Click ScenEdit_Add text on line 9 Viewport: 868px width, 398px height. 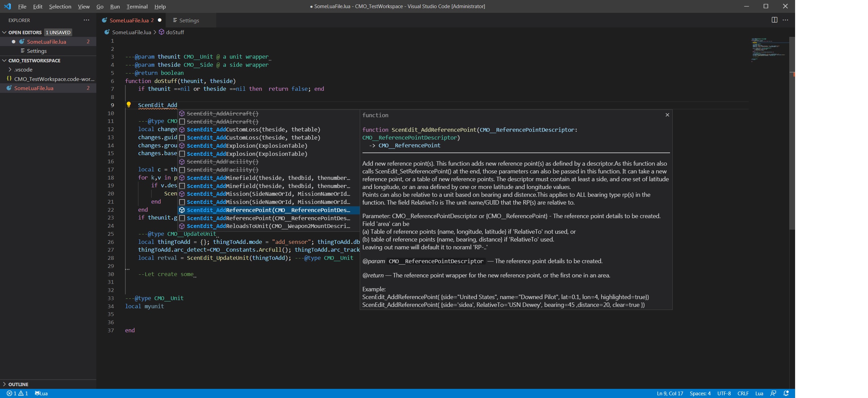[x=157, y=105]
